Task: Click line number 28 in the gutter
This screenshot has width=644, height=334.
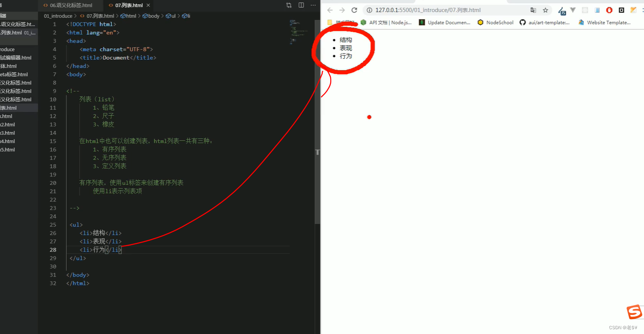Action: click(53, 250)
